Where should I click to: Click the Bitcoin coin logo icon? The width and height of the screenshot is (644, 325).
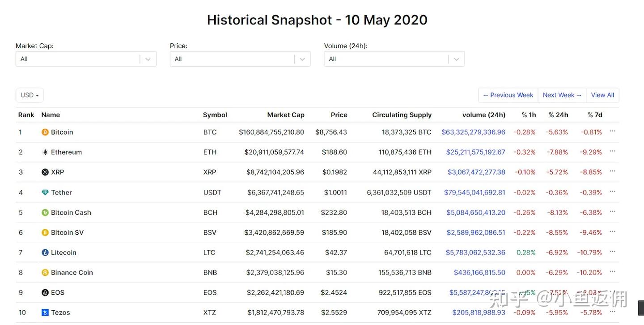click(x=45, y=132)
